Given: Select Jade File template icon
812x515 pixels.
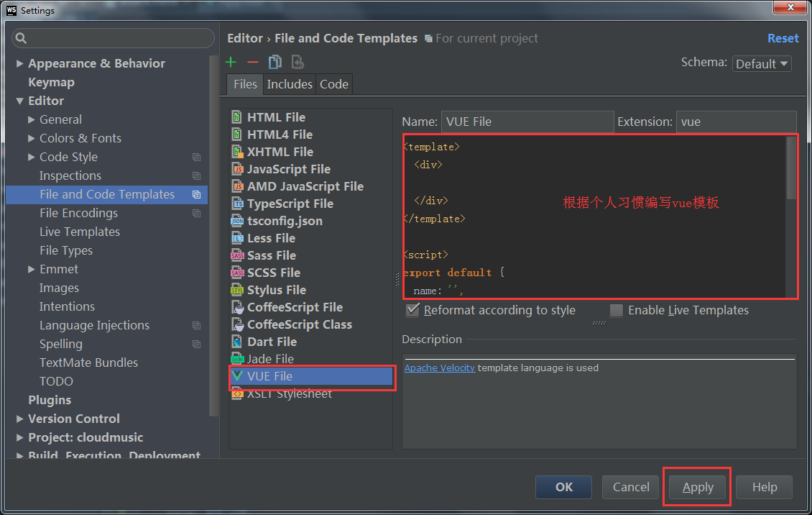Looking at the screenshot, I should click(237, 359).
